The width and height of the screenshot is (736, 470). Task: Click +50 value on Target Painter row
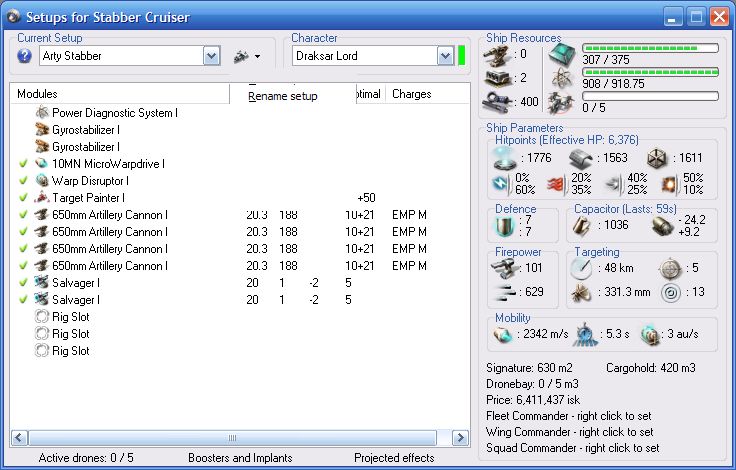tap(366, 198)
